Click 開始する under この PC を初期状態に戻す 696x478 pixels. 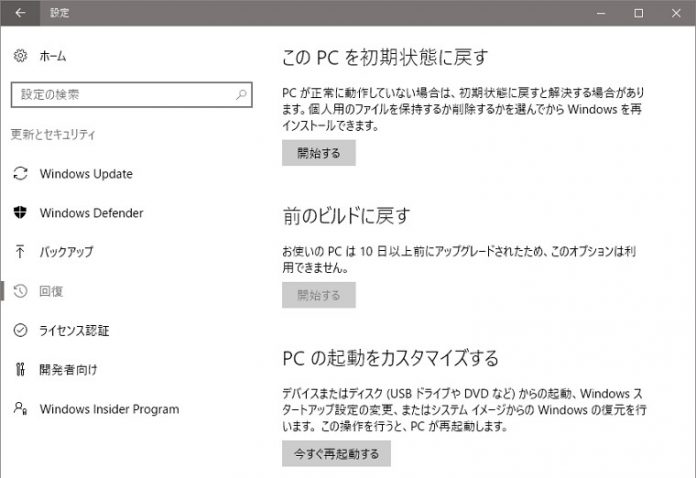click(x=319, y=153)
